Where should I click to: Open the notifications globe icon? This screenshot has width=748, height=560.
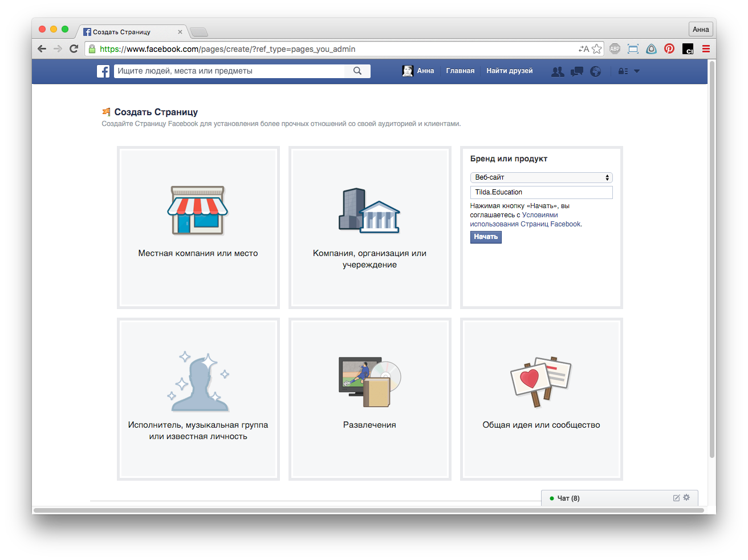pos(596,71)
